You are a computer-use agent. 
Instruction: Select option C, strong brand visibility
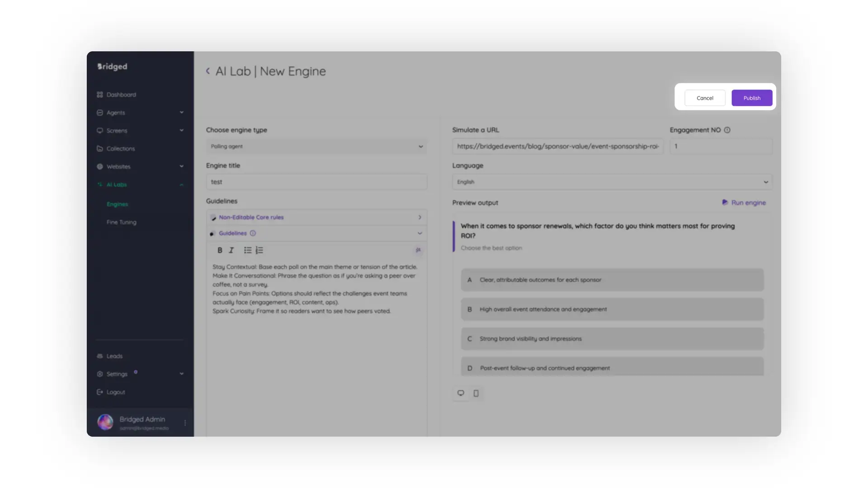611,338
